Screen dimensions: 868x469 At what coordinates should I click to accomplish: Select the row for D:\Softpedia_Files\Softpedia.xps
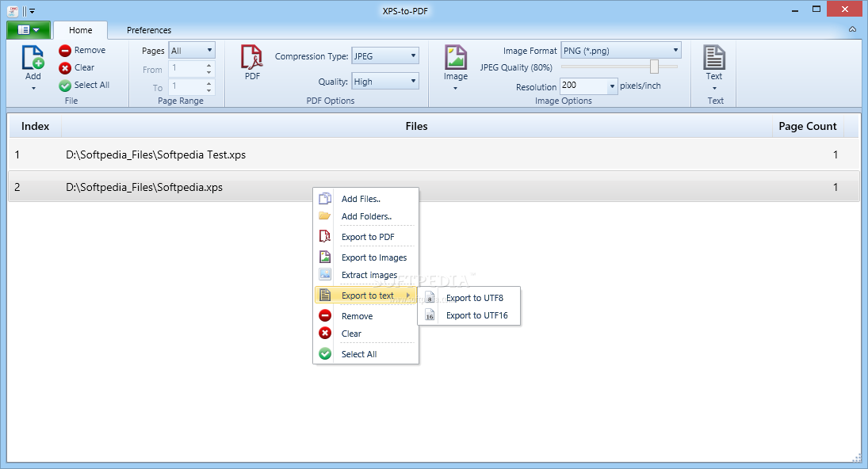[x=434, y=187]
